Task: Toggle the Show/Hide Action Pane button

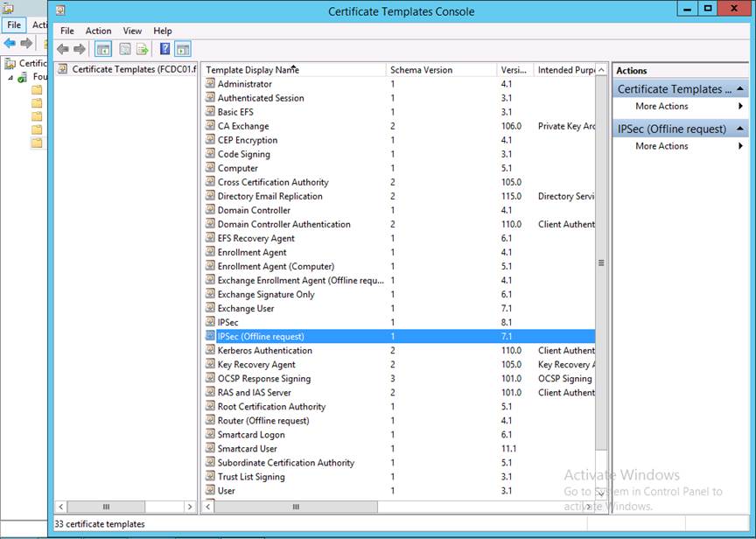Action: point(182,50)
